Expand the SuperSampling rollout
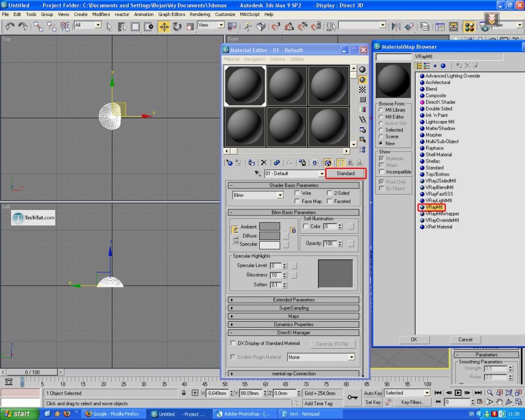 coord(293,308)
